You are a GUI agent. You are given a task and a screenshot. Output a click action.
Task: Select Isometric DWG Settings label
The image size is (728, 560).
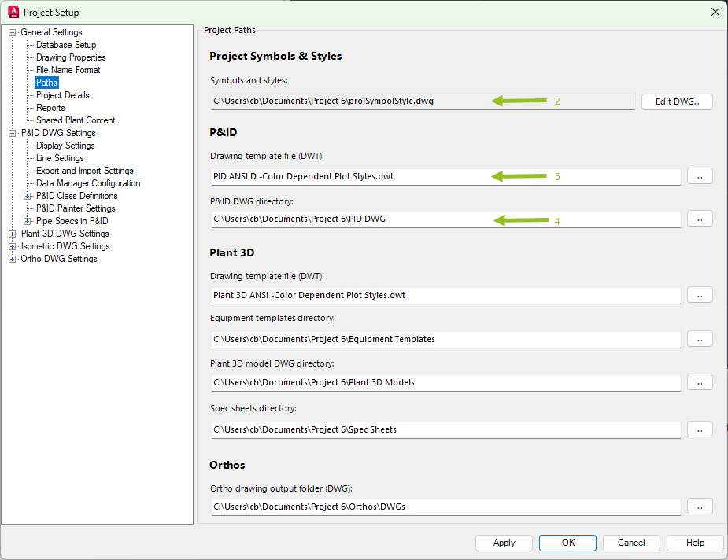coord(65,246)
